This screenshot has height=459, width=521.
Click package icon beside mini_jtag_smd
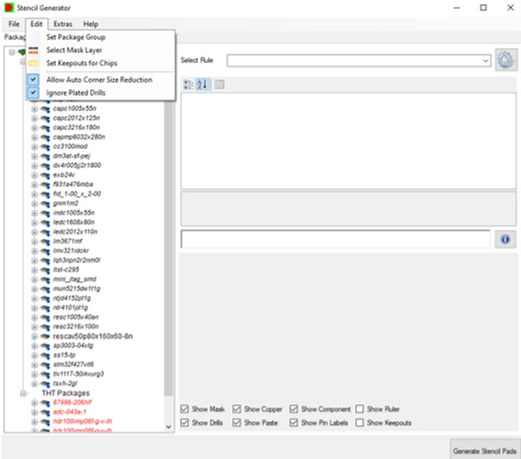click(45, 279)
